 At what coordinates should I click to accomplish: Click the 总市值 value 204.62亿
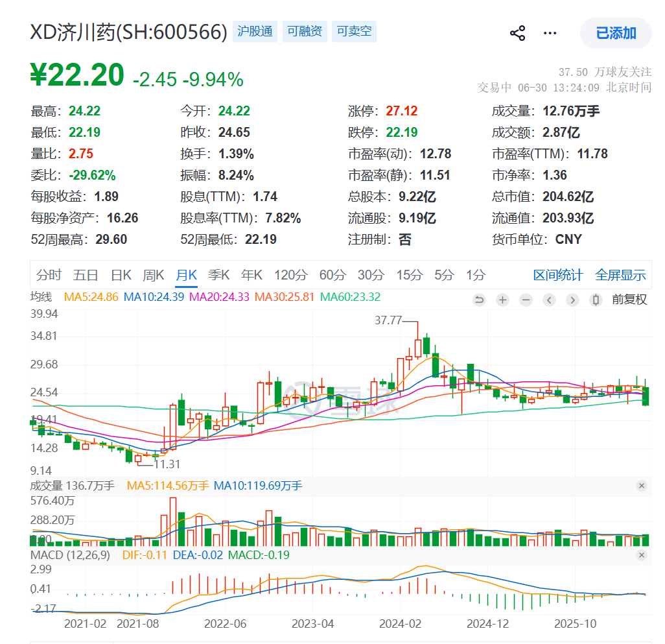[568, 197]
